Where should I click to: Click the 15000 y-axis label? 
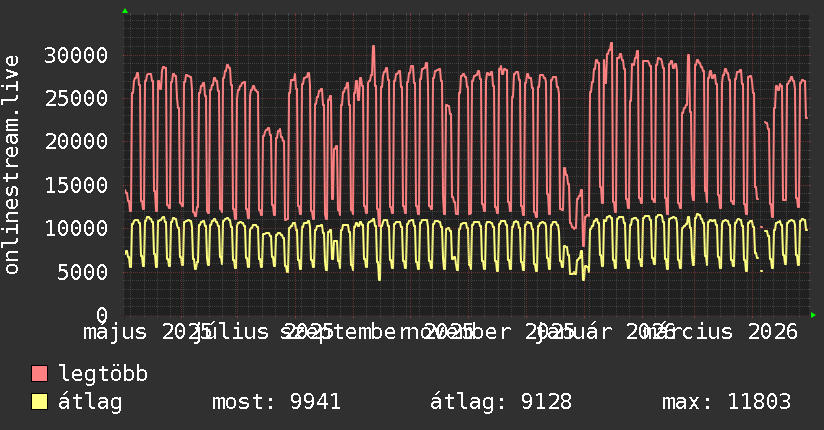tap(76, 185)
